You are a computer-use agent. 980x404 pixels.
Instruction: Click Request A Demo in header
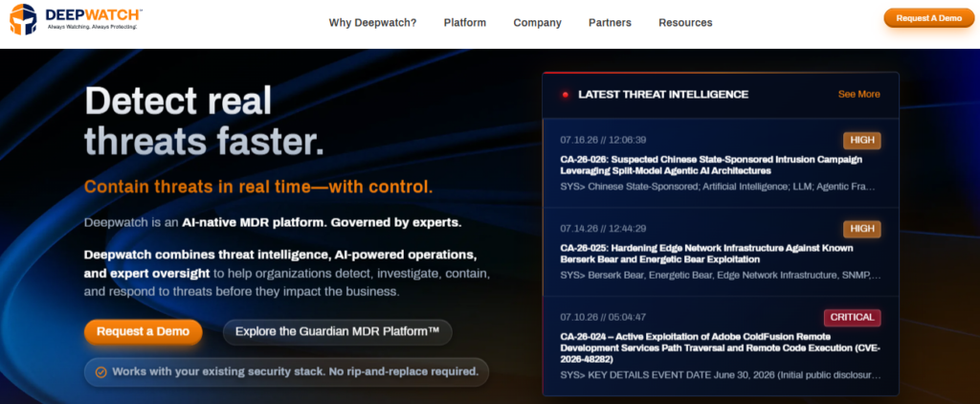click(928, 18)
